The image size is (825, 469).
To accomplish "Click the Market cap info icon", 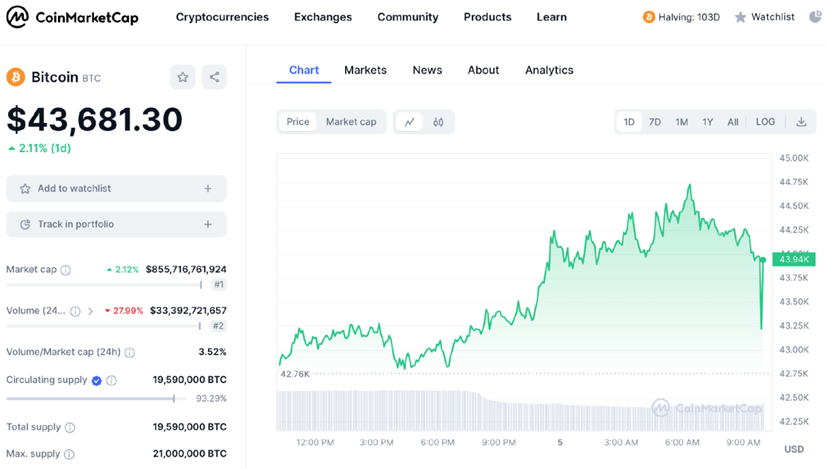I will (x=66, y=270).
